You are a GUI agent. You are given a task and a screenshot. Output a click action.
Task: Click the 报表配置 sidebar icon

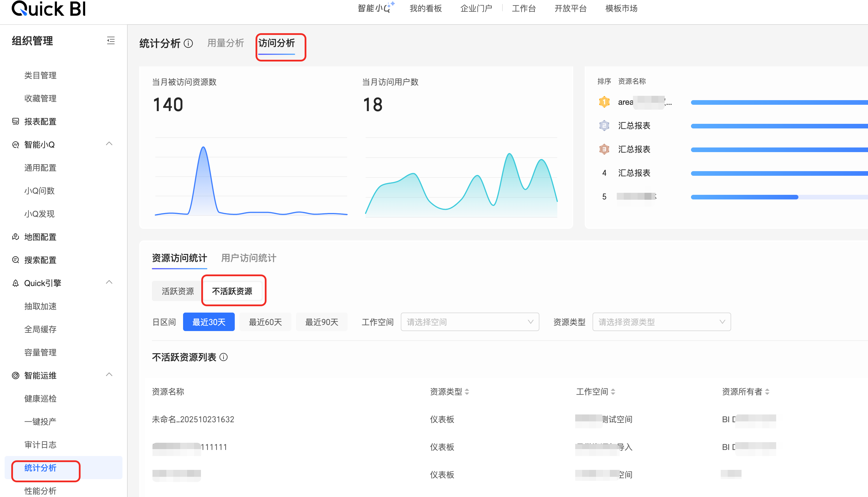click(x=16, y=121)
